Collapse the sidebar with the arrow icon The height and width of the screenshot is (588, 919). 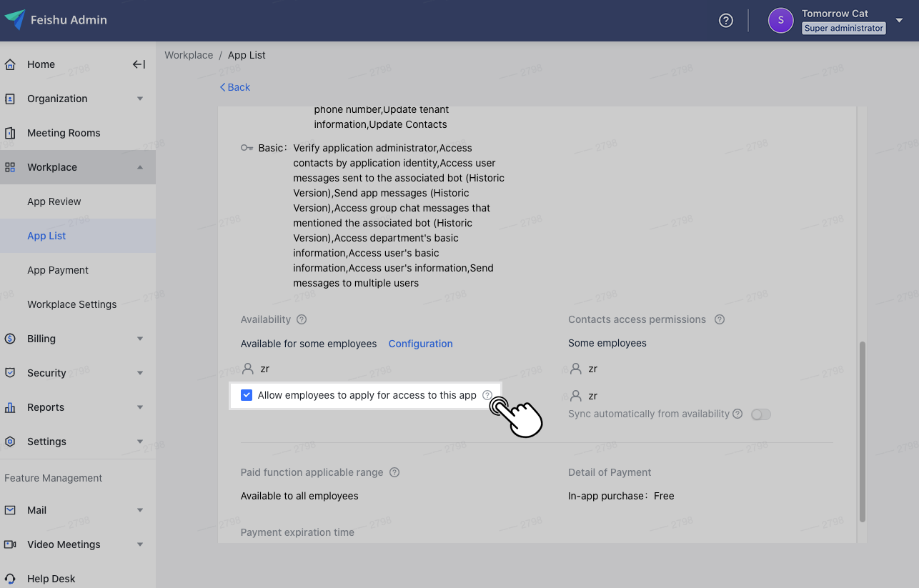[x=139, y=64]
